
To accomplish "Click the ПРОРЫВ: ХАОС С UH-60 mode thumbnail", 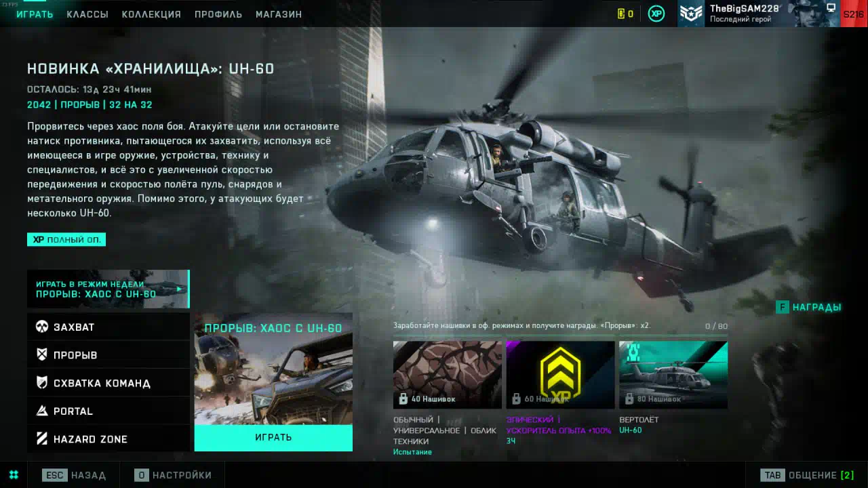I will tap(273, 369).
